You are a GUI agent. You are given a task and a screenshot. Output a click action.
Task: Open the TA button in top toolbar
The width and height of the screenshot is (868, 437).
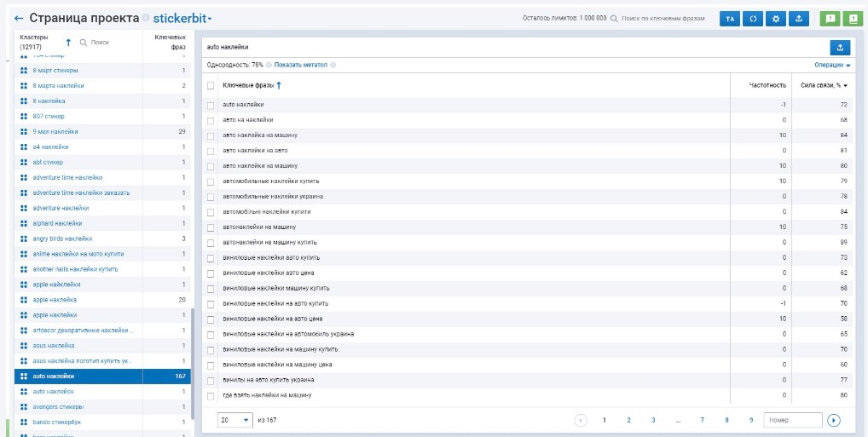coord(730,19)
